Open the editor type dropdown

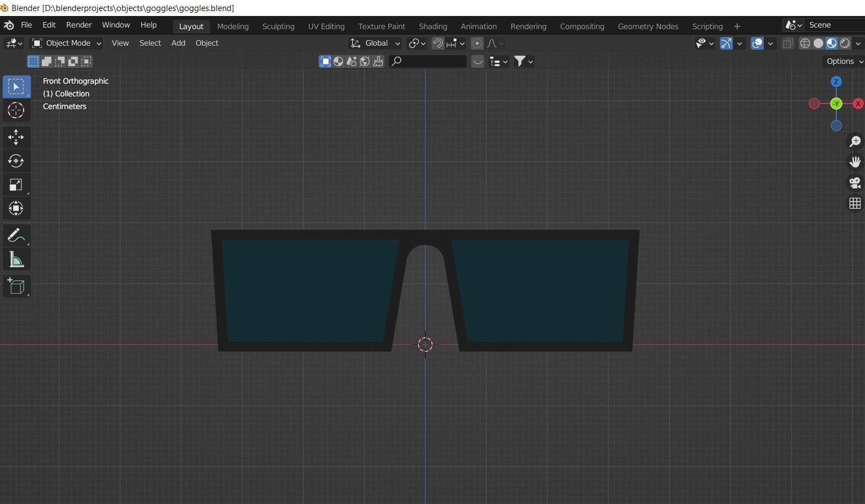[14, 43]
